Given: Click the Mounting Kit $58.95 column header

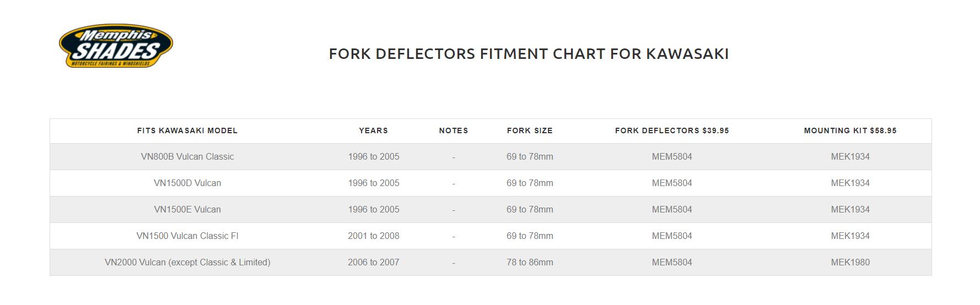Looking at the screenshot, I should [x=850, y=131].
